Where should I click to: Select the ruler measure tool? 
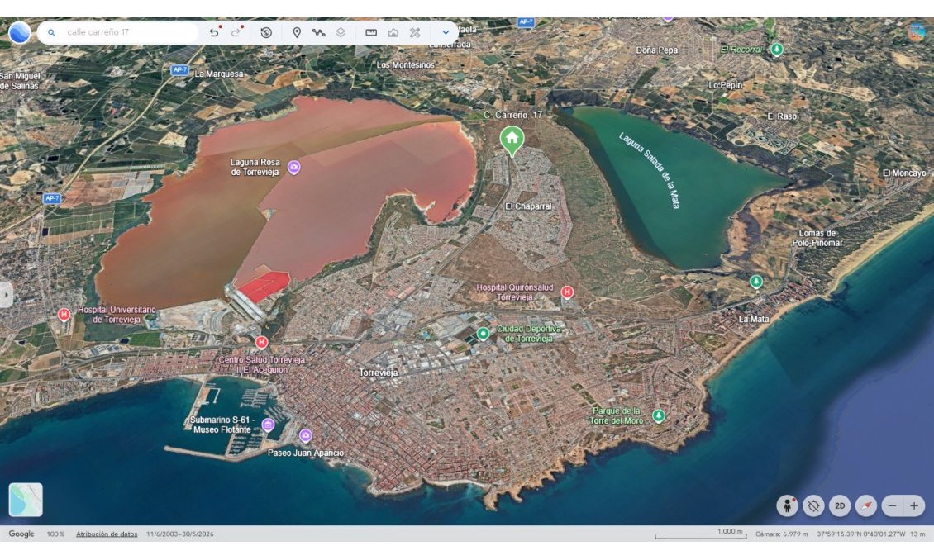[371, 33]
